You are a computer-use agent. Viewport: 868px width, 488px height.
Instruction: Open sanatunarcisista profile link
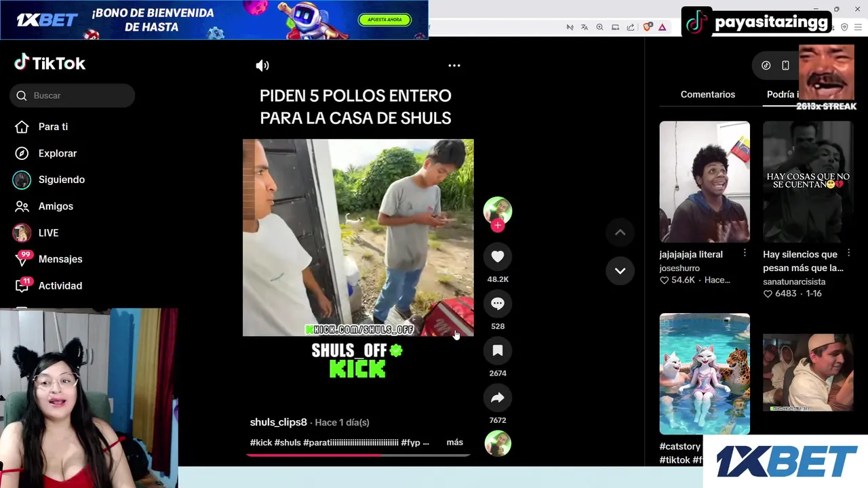tap(794, 282)
